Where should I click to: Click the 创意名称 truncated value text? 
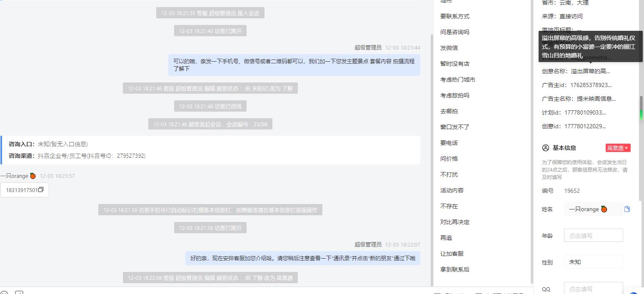590,71
